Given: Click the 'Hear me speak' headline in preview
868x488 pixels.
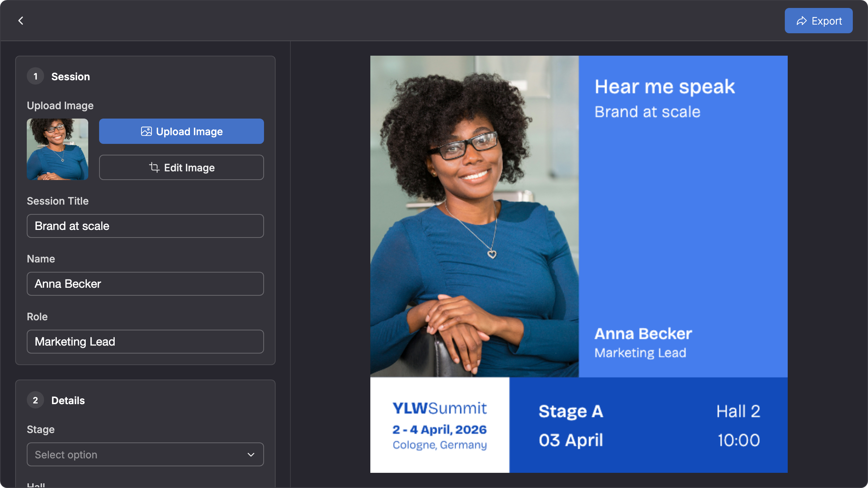Looking at the screenshot, I should click(x=665, y=87).
